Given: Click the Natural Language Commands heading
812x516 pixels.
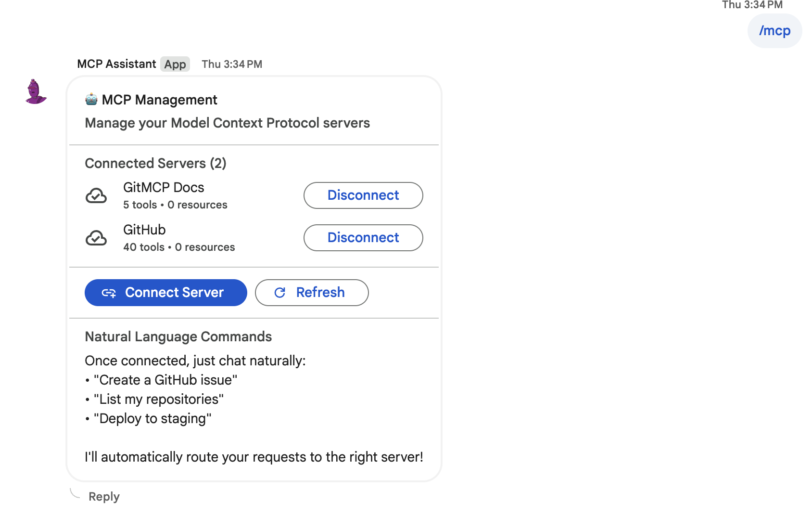Looking at the screenshot, I should 178,336.
